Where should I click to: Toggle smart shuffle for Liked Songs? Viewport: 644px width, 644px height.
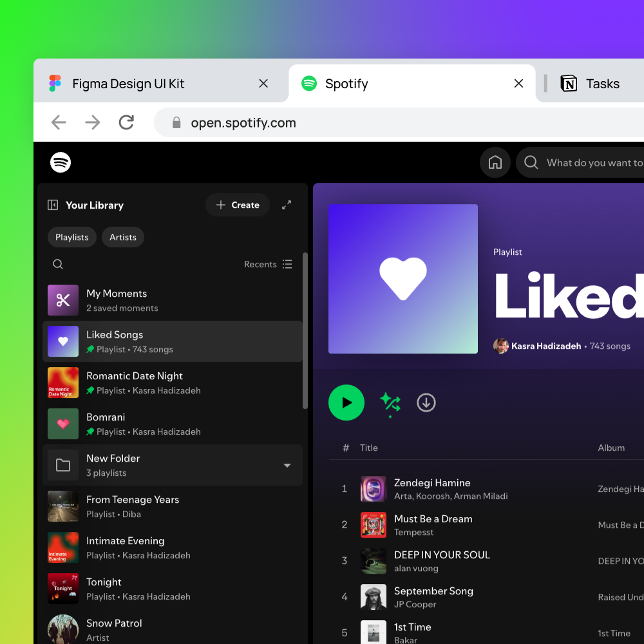point(390,403)
